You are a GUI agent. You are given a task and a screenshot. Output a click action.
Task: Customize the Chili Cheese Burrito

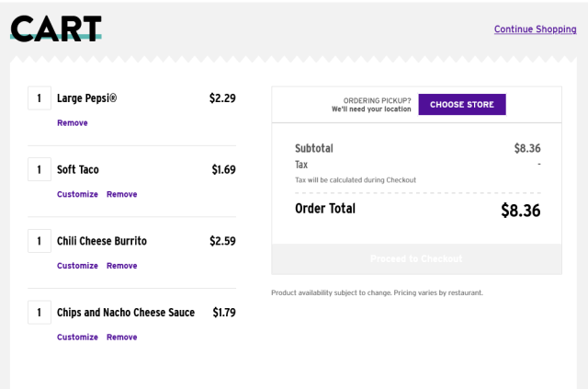point(77,266)
